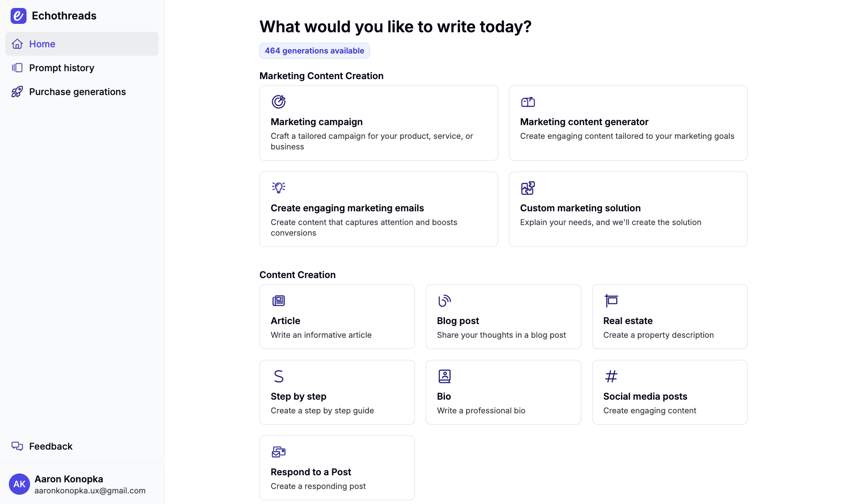
Task: Click the Real estate sign icon
Action: pyautogui.click(x=611, y=301)
